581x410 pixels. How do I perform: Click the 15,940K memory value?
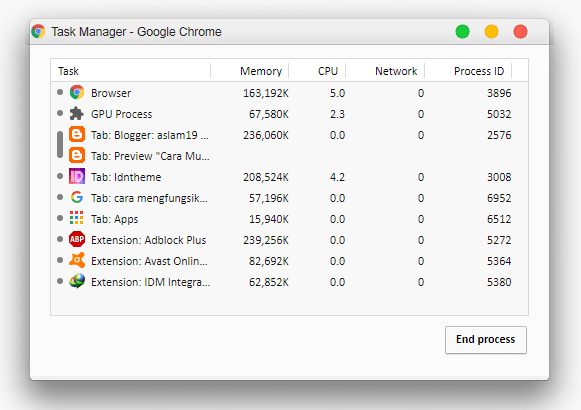pyautogui.click(x=269, y=219)
